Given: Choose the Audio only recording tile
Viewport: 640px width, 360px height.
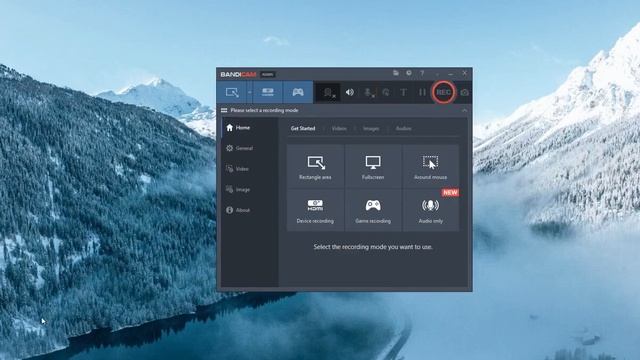Looking at the screenshot, I should [431, 210].
